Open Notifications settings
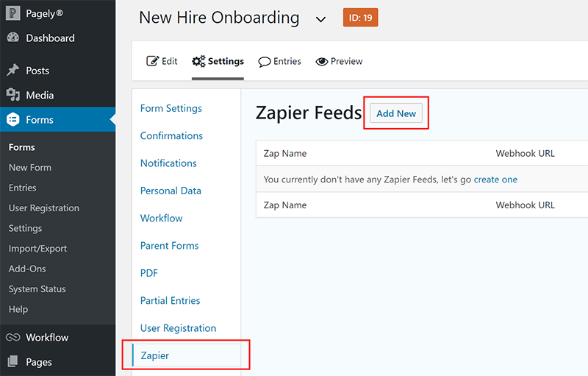Screen dimensions: 588x376 (x=168, y=163)
